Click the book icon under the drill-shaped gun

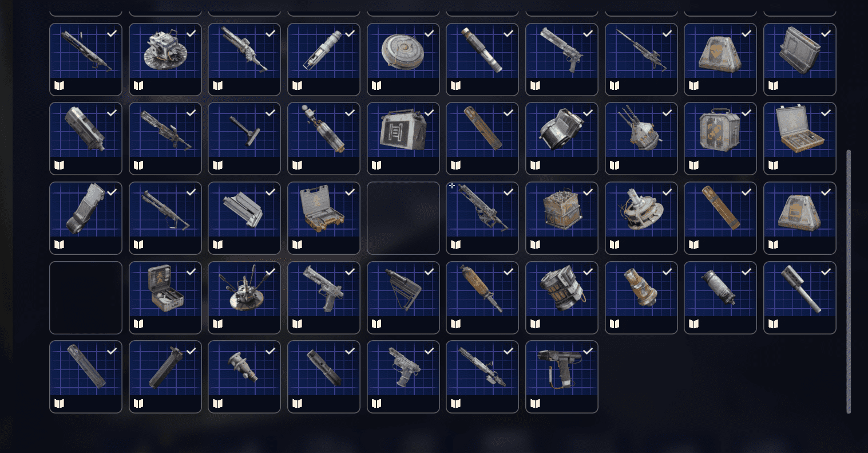tap(535, 403)
